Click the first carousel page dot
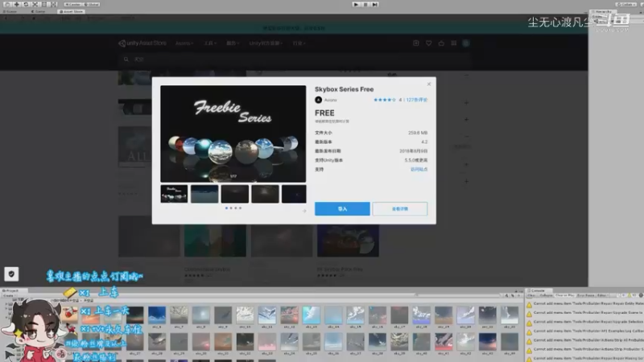 tap(226, 208)
